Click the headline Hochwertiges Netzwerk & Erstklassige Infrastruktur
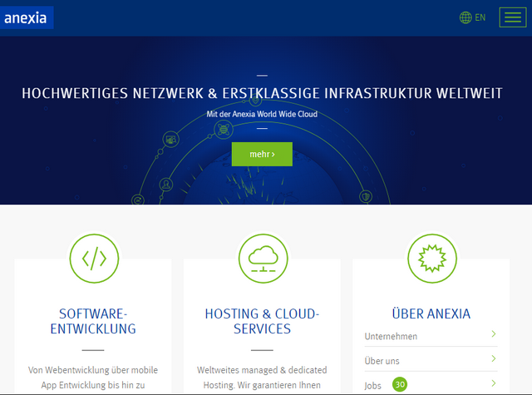This screenshot has height=395, width=532. [x=262, y=93]
